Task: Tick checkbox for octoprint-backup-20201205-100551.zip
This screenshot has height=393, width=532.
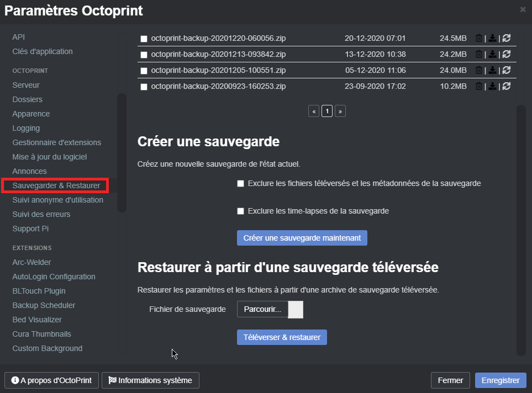Action: [144, 71]
